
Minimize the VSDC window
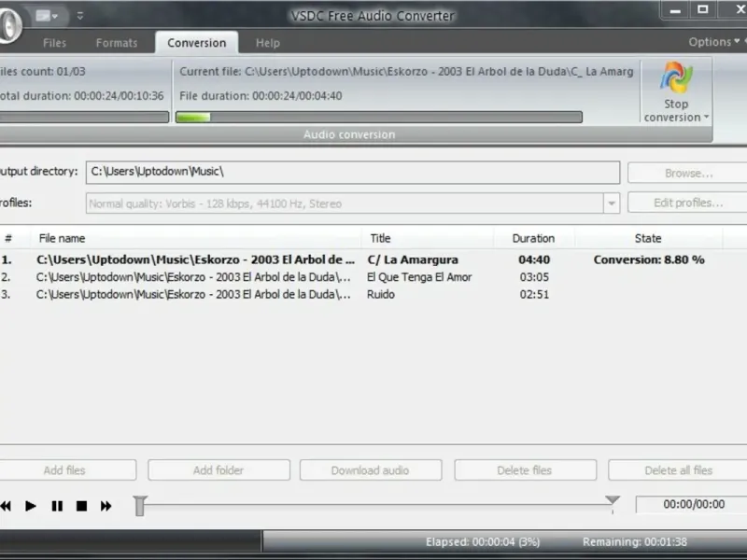[675, 10]
